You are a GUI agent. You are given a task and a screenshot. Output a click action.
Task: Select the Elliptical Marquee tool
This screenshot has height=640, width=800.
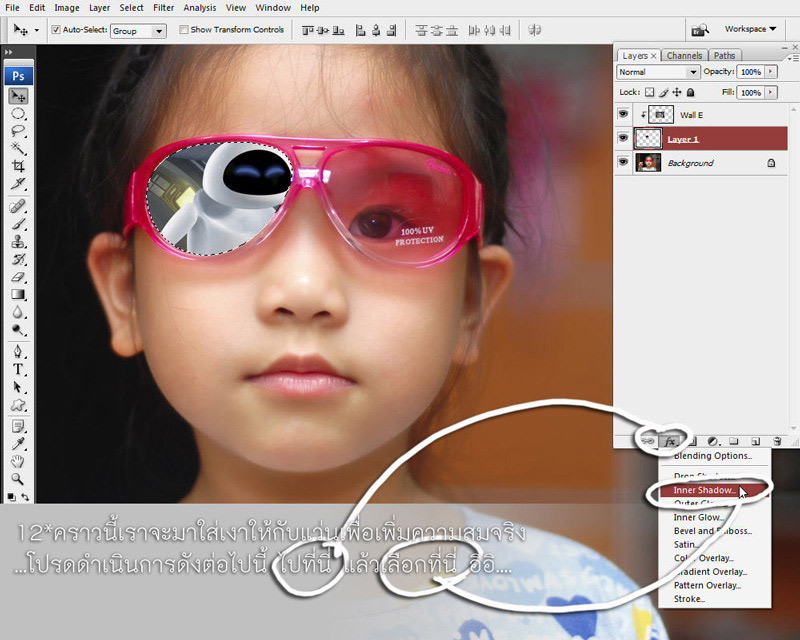pyautogui.click(x=18, y=113)
